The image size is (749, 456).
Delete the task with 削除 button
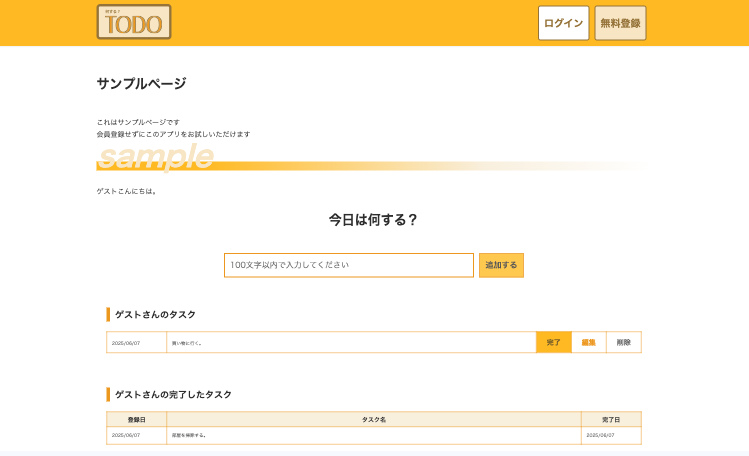click(623, 343)
